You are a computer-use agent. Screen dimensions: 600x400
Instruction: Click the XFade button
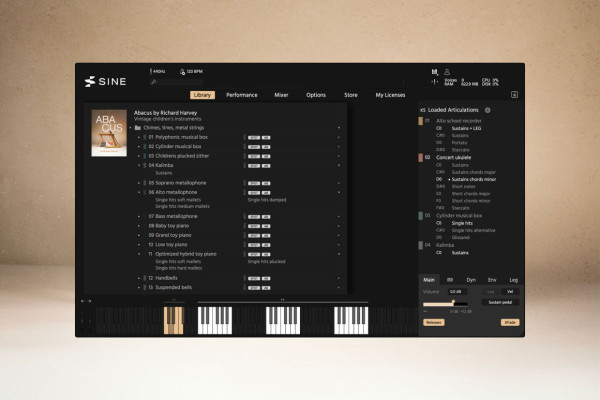(509, 322)
